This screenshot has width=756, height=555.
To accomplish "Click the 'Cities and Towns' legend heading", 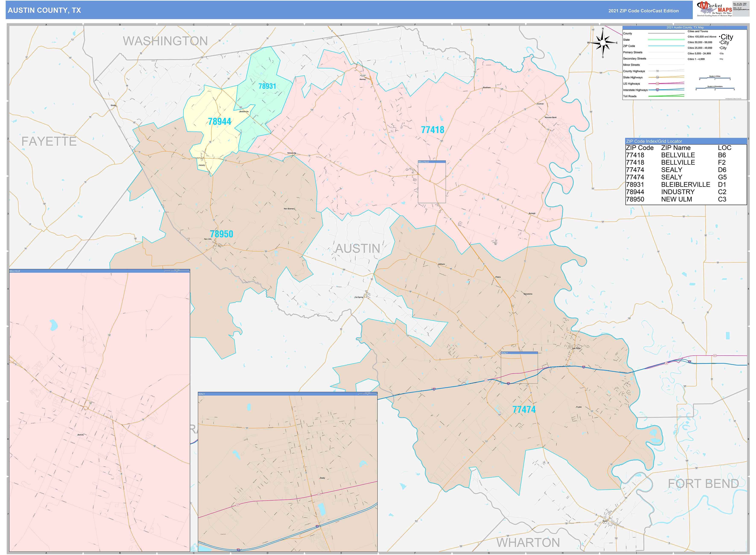I will (x=698, y=31).
